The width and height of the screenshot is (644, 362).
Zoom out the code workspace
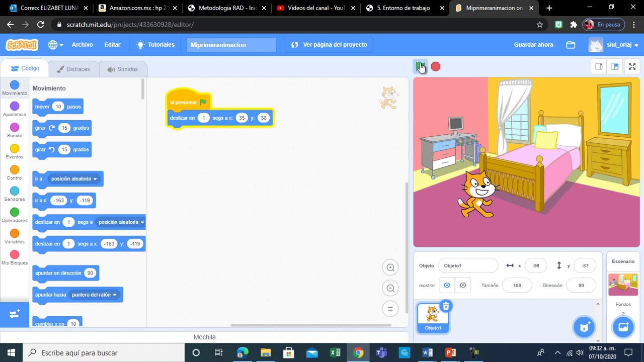pos(390,288)
